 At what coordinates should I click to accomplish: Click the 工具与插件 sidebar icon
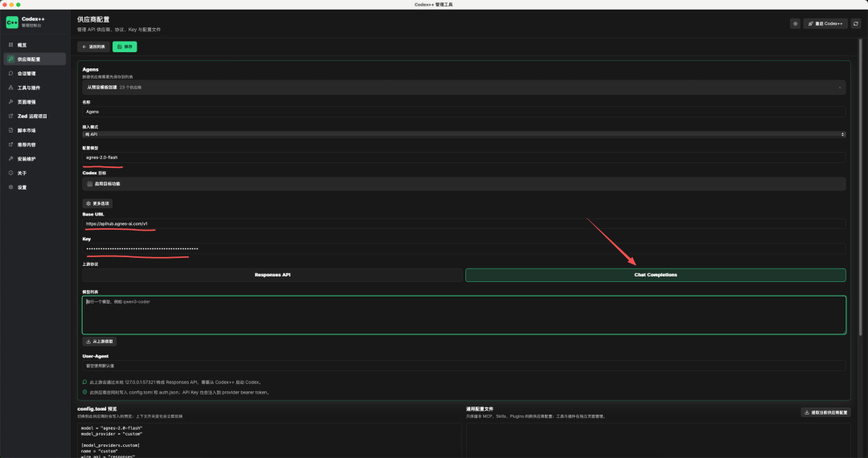[x=10, y=88]
